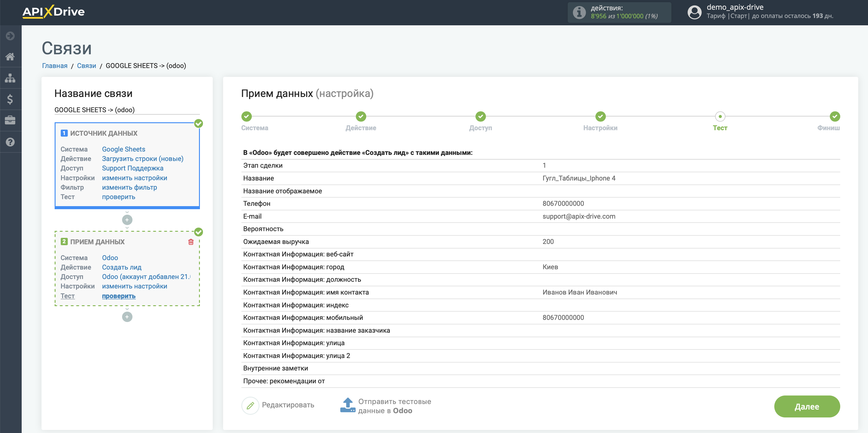Click the checkmark on the data source block

point(198,123)
